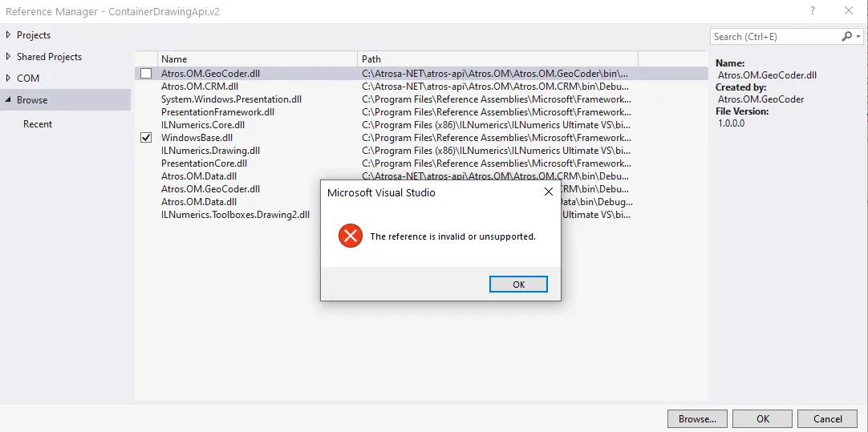Viewport: 868px width, 432px height.
Task: Expand the Projects tree node
Action: 8,34
